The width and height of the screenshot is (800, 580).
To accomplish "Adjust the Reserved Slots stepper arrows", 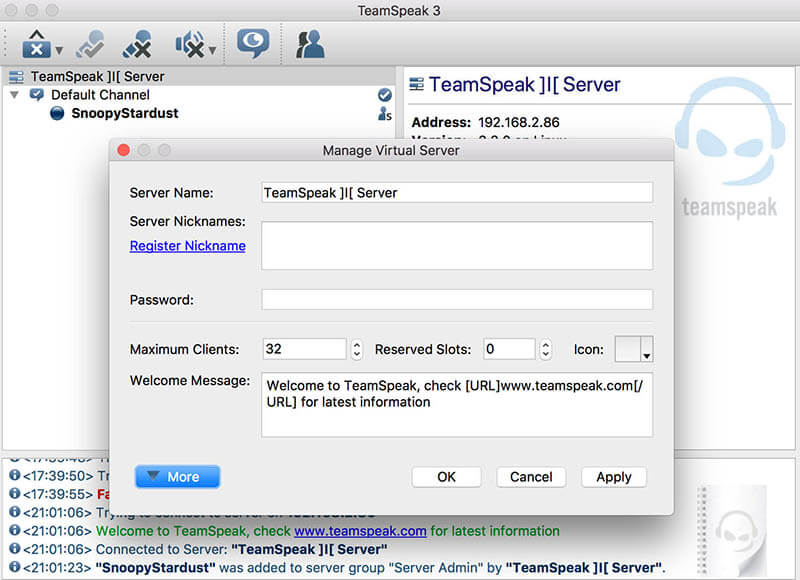I will (x=545, y=349).
